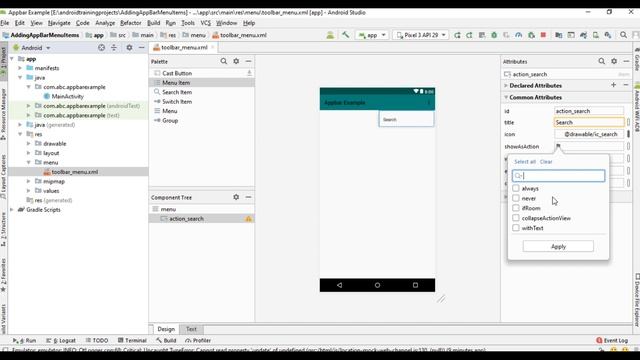
Task: Click the Clear link
Action: [x=546, y=162]
